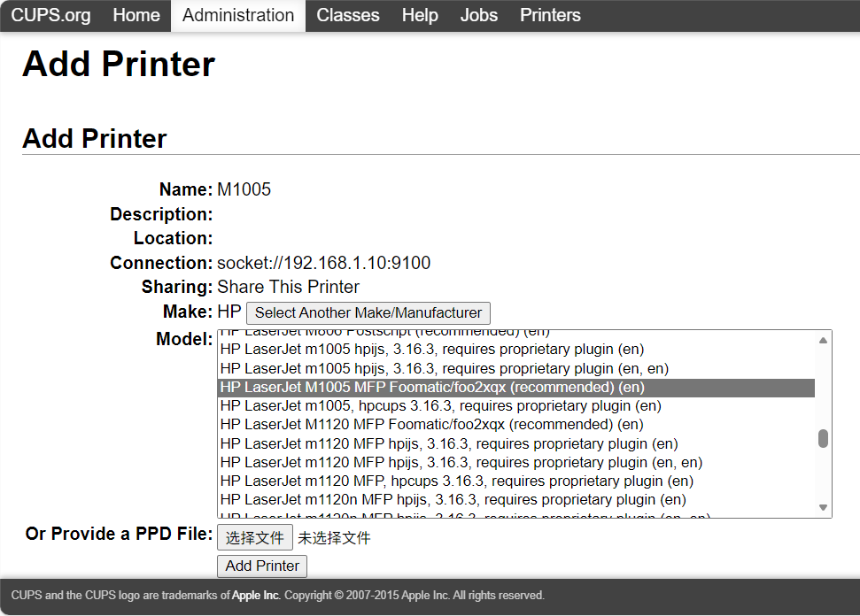Click Select Another Make/Manufacturer button

pyautogui.click(x=368, y=313)
